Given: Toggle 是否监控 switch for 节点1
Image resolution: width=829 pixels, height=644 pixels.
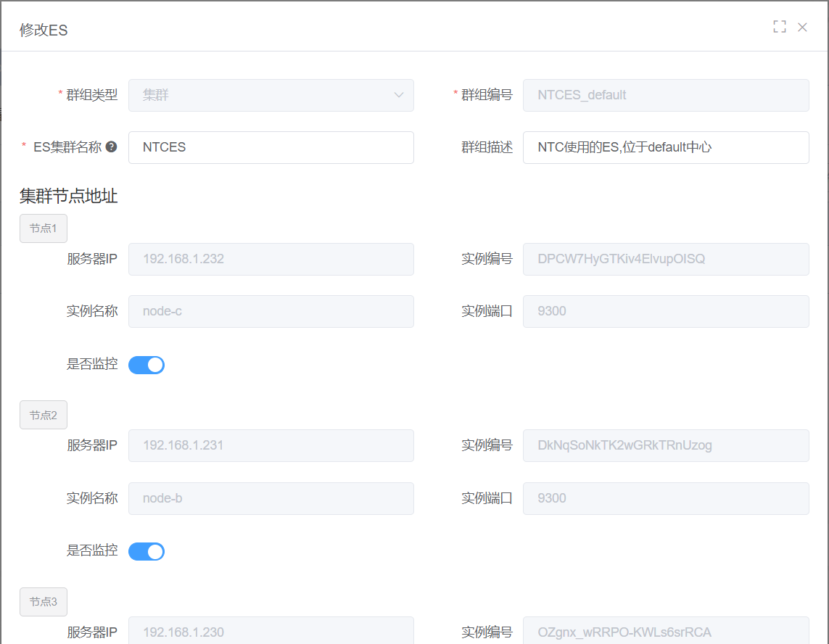Looking at the screenshot, I should pyautogui.click(x=147, y=365).
